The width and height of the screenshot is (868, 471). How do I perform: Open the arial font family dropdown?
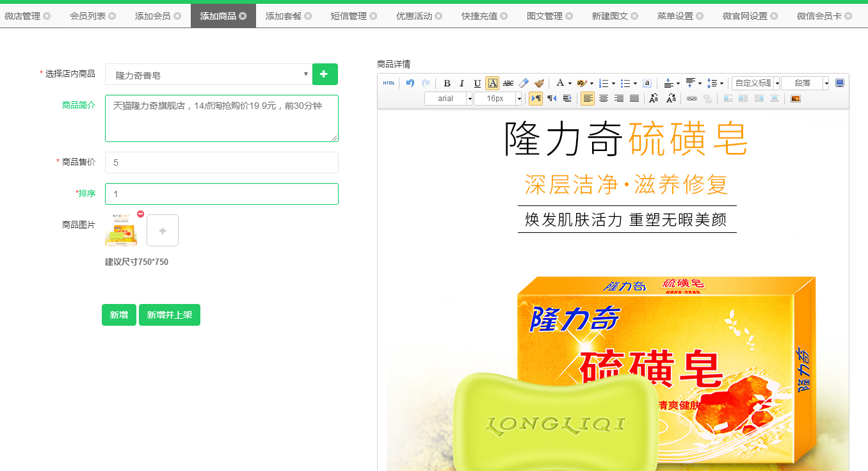[449, 99]
